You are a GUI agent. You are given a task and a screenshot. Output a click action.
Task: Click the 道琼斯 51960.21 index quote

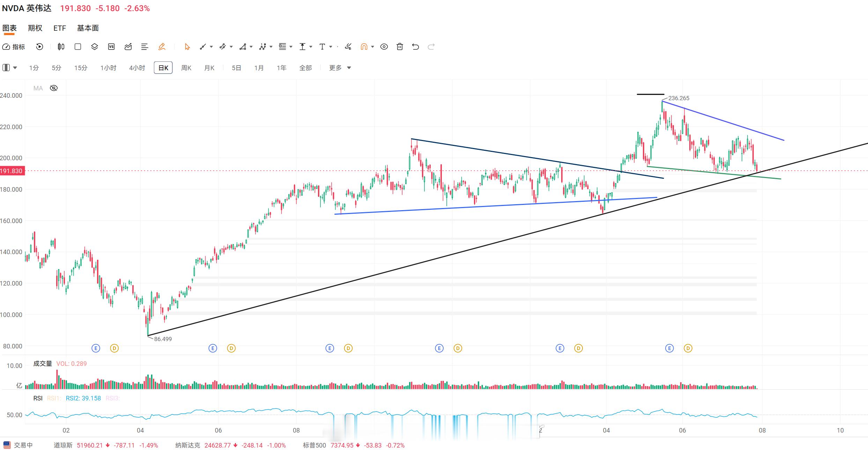[x=106, y=445]
